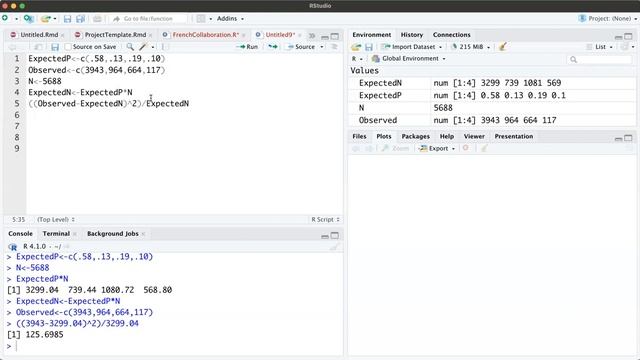This screenshot has width=640, height=360.
Task: Click the Zoom plot button
Action: pyautogui.click(x=395, y=149)
